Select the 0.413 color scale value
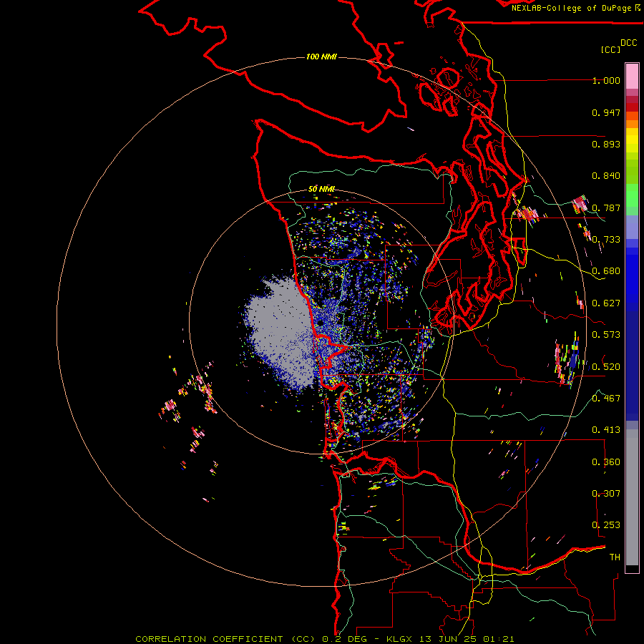 click(606, 430)
